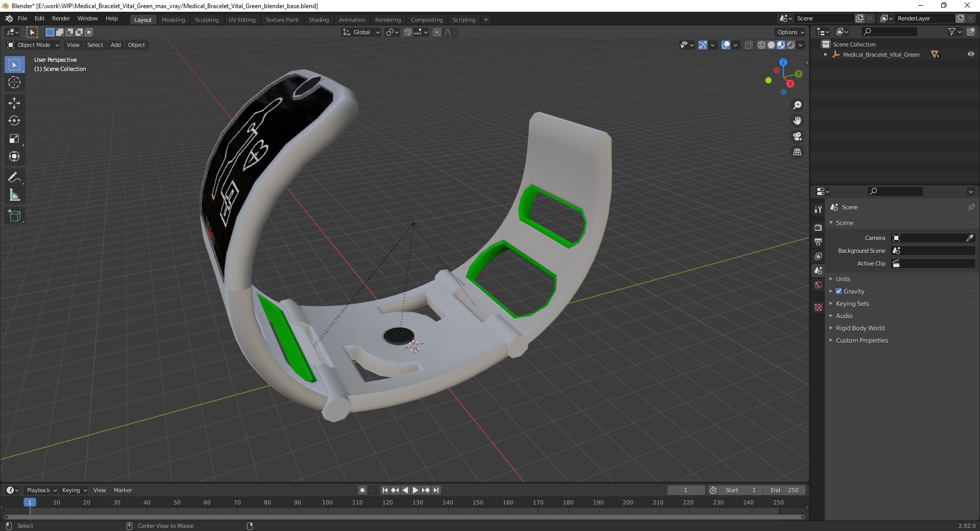Viewport: 980px width, 531px height.
Task: Click the Blender logo menu
Action: [x=9, y=18]
